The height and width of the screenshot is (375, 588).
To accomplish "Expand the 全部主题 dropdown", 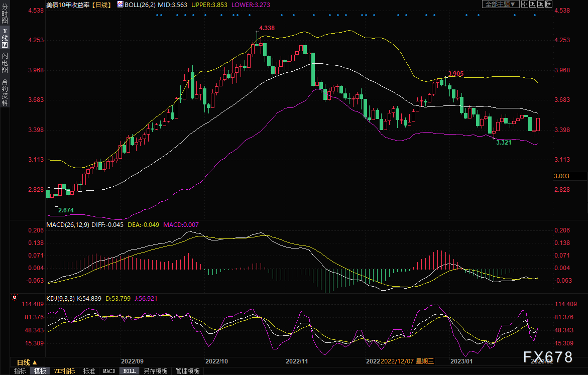I will click(500, 4).
